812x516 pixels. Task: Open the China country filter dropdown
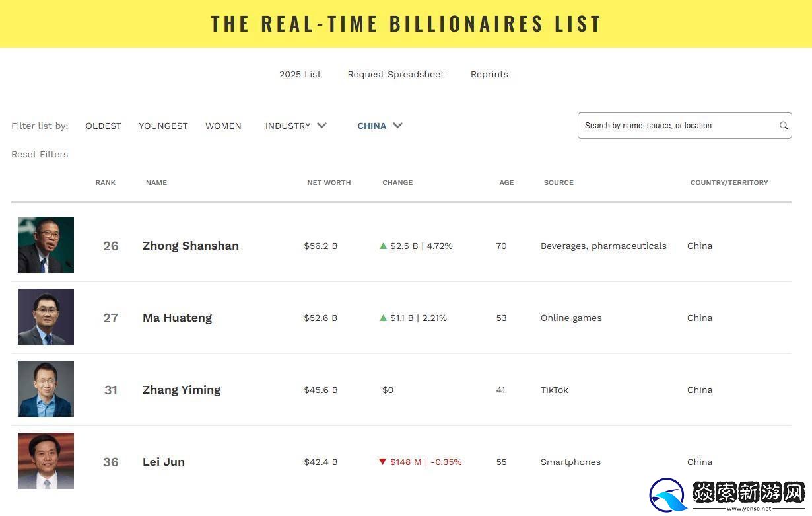tap(380, 126)
